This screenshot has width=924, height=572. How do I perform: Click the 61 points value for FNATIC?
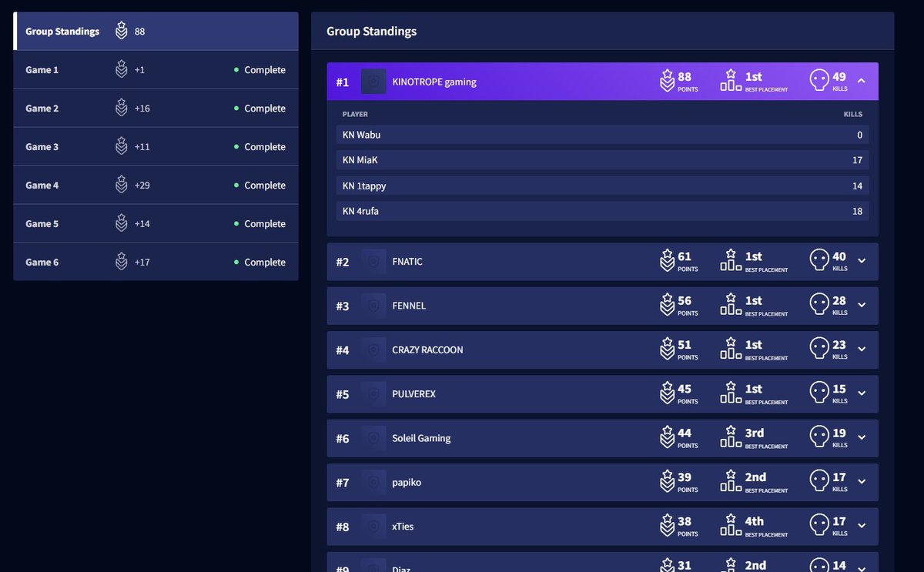[685, 256]
